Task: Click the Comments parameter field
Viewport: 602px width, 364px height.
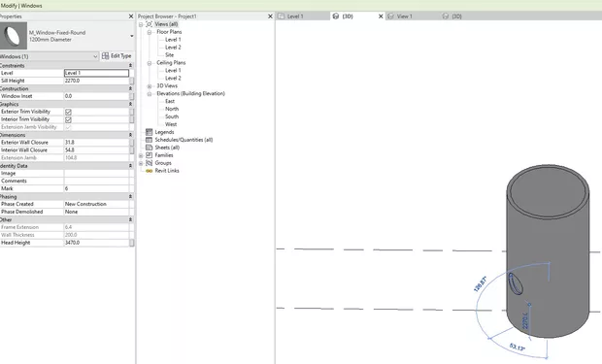Action: pos(96,181)
